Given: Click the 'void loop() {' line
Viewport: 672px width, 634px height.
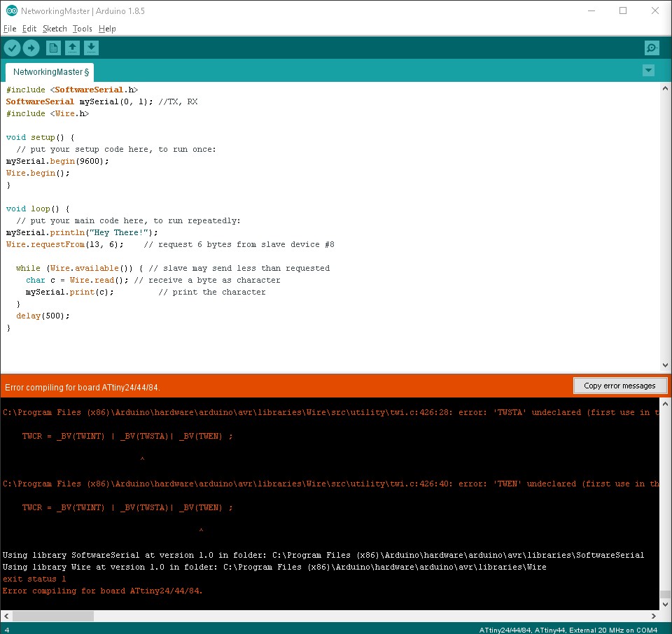Looking at the screenshot, I should [x=38, y=209].
